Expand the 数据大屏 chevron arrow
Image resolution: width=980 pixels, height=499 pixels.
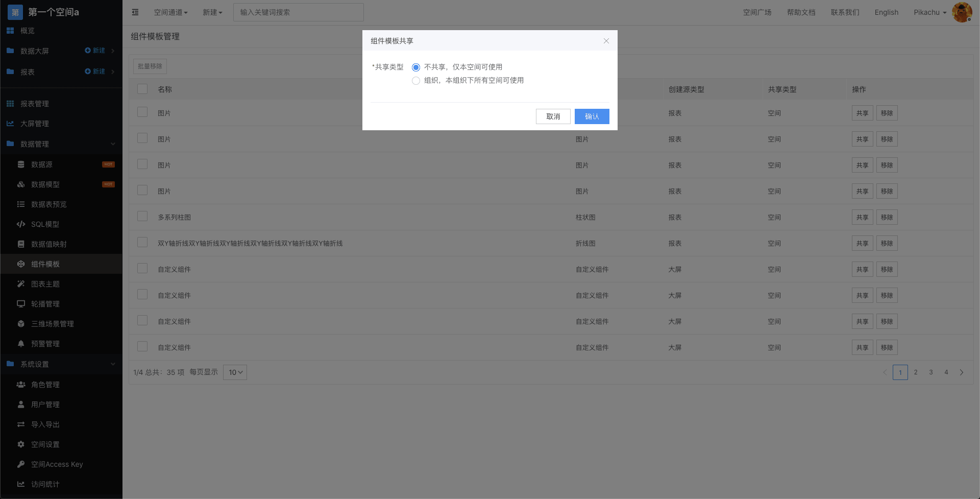tap(113, 51)
